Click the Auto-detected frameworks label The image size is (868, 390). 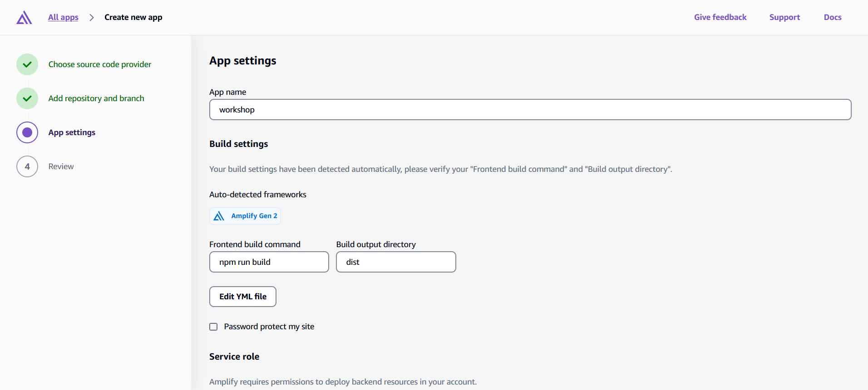coord(258,195)
